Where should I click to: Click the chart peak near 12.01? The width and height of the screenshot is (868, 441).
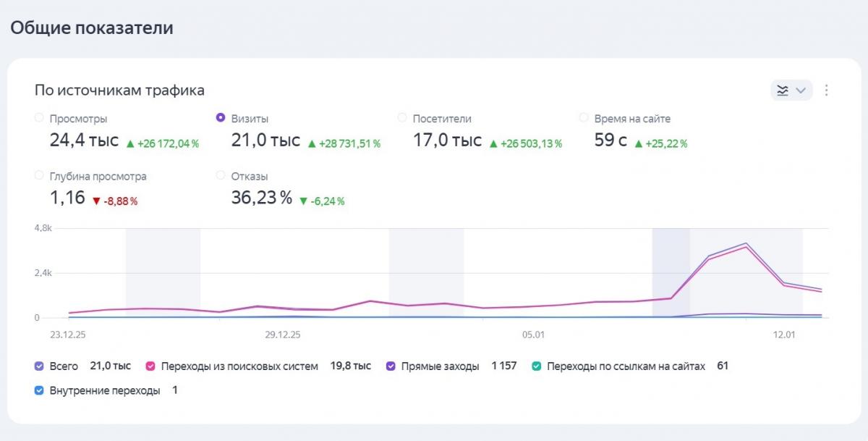(x=746, y=244)
